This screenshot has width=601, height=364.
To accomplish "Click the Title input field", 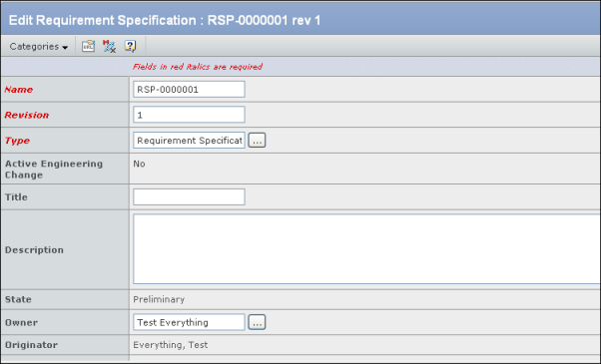I will (x=189, y=197).
